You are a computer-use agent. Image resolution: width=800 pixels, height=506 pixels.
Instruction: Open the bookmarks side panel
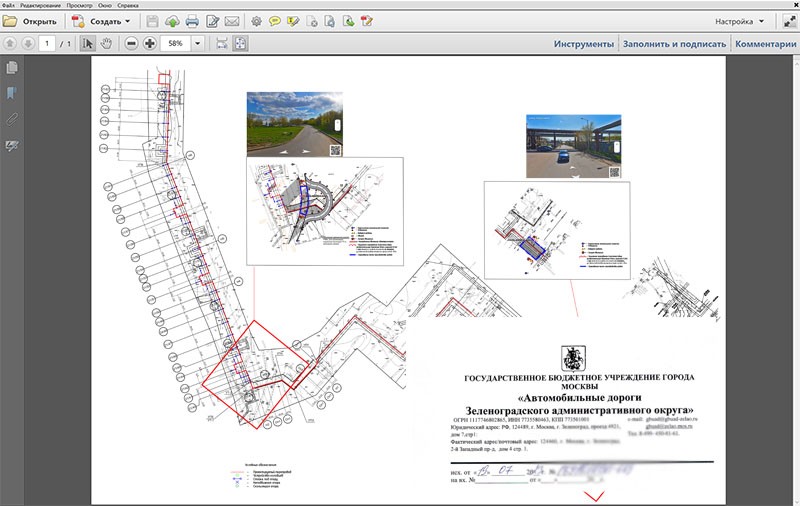point(12,94)
